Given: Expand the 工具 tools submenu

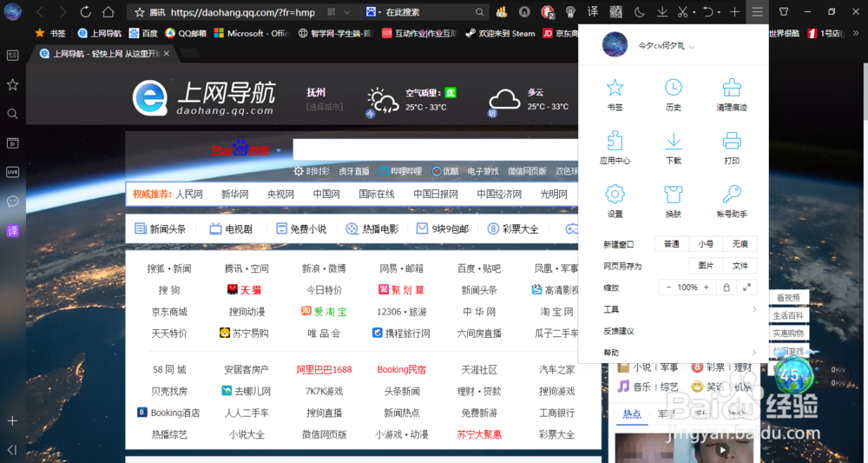Looking at the screenshot, I should point(680,309).
